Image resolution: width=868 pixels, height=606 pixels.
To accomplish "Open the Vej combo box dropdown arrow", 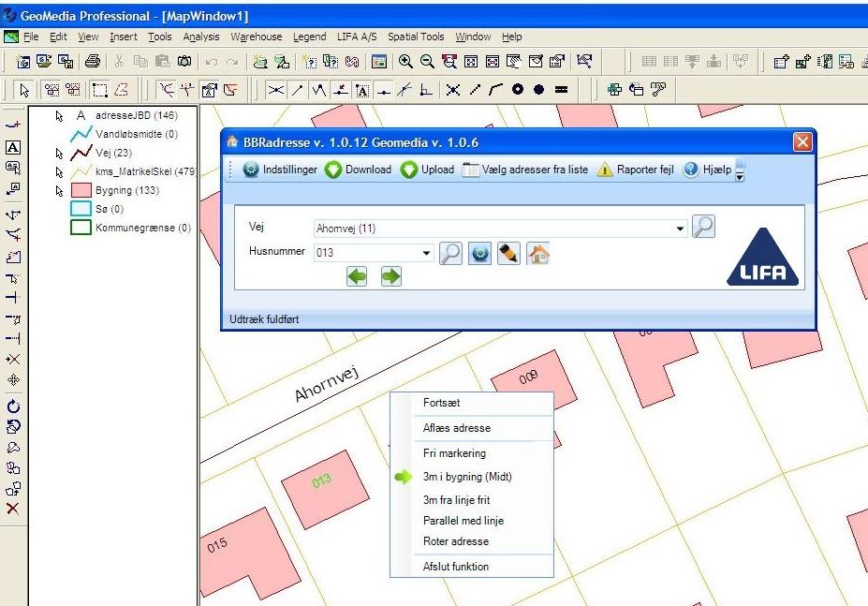I will pos(680,229).
